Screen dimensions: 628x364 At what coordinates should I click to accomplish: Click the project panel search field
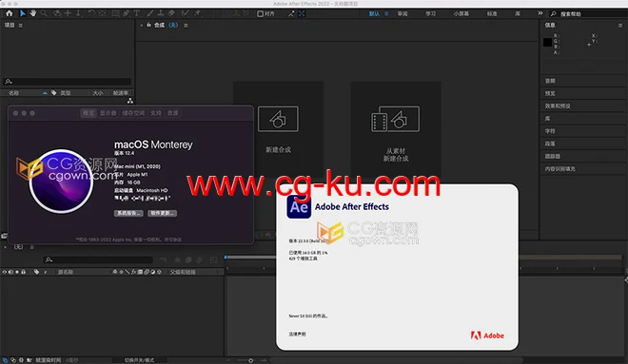[x=67, y=82]
